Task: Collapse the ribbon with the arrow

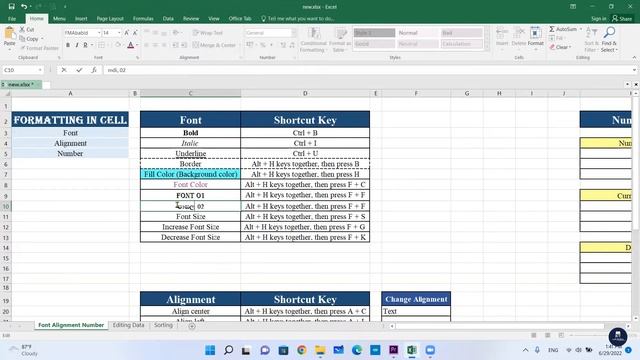Action: [634, 58]
